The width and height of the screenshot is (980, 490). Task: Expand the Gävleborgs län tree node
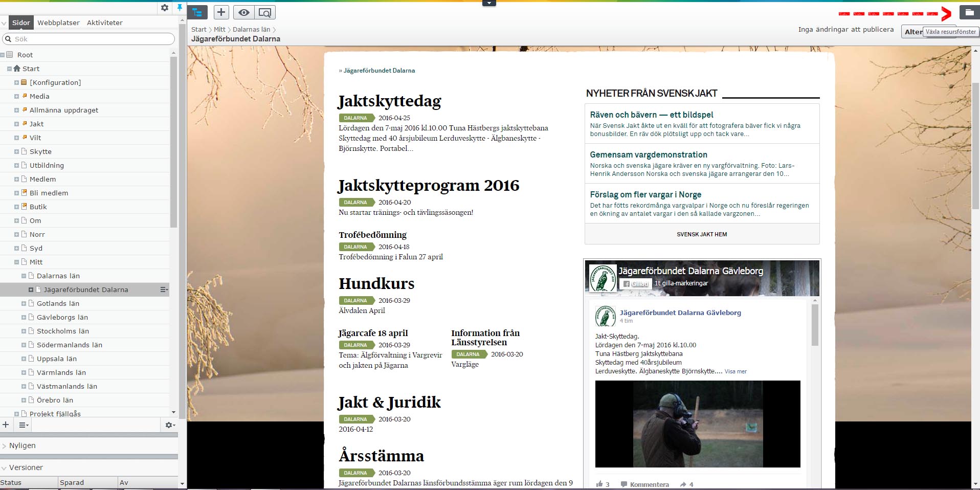[24, 317]
